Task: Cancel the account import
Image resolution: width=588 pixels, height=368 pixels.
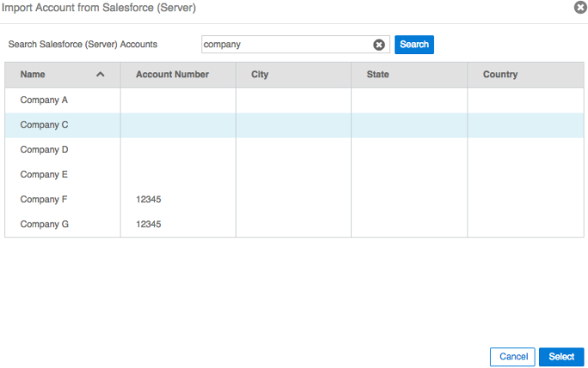Action: tap(512, 357)
